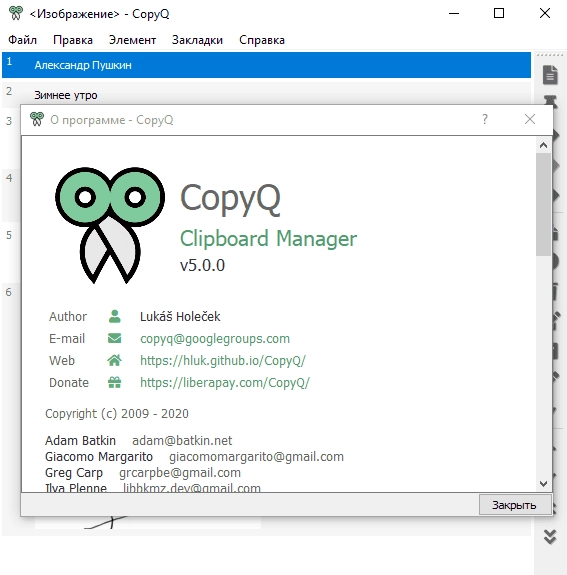Select the item Зимнее утро

coord(266,95)
